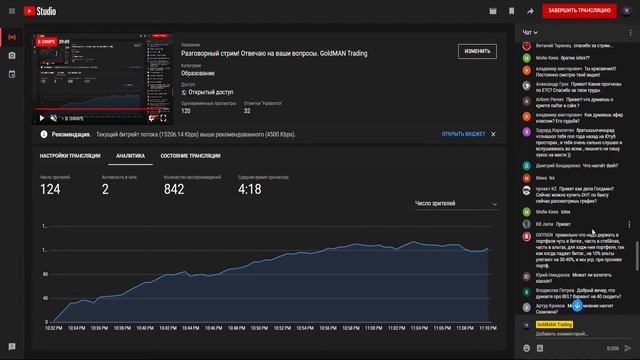Screen dimensions: 640x360
Task: Click the Образование category text
Action: [x=198, y=73]
